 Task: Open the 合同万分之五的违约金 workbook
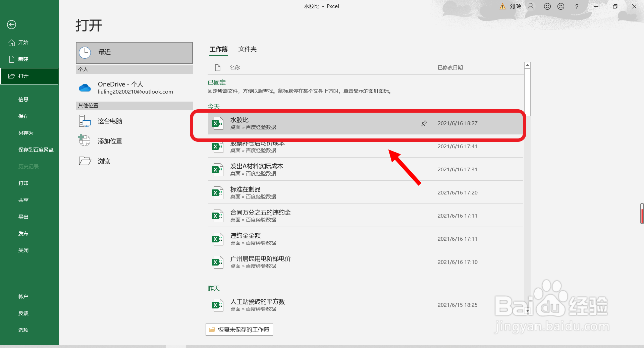click(260, 212)
